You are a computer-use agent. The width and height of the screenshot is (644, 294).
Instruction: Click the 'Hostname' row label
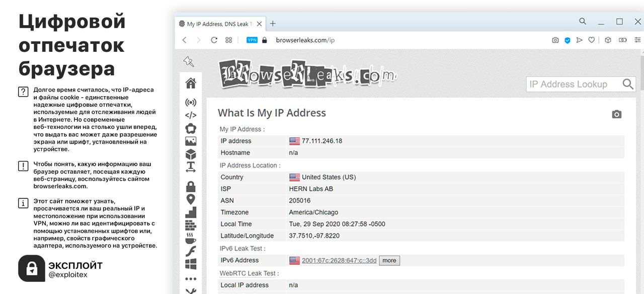235,153
